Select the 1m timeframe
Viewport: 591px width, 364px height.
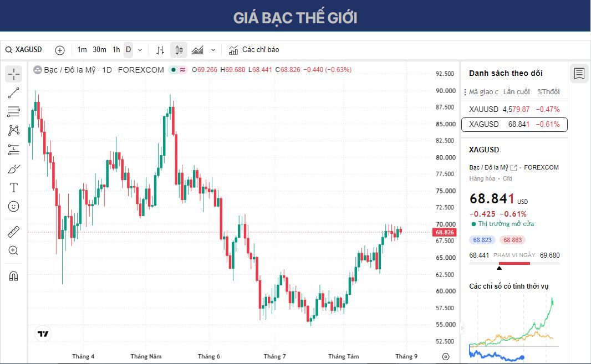pyautogui.click(x=82, y=50)
